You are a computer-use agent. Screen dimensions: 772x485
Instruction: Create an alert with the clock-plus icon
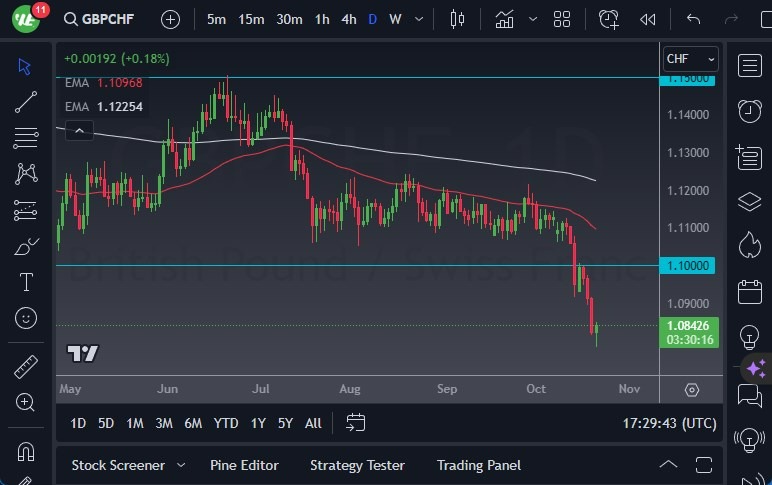coord(609,19)
